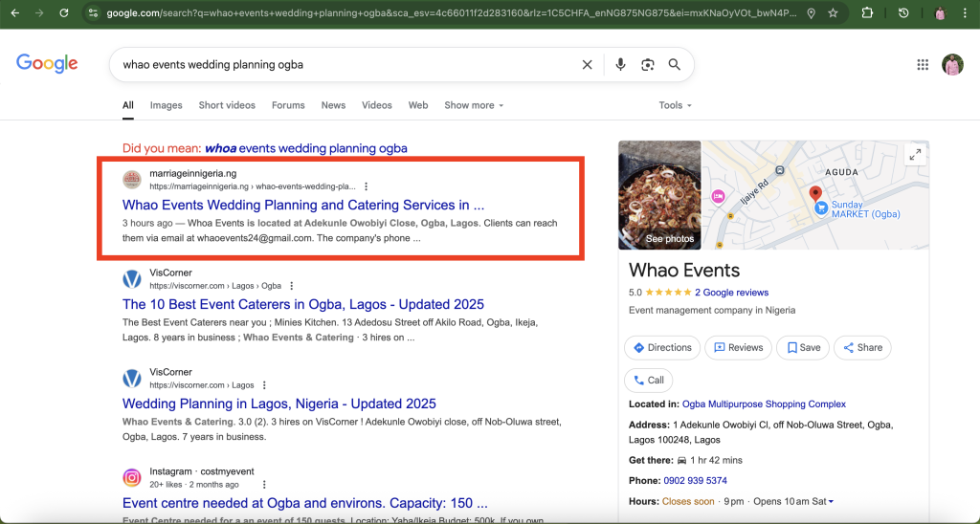Expand the map with the fullscreen icon
The width and height of the screenshot is (980, 524).
click(x=915, y=155)
